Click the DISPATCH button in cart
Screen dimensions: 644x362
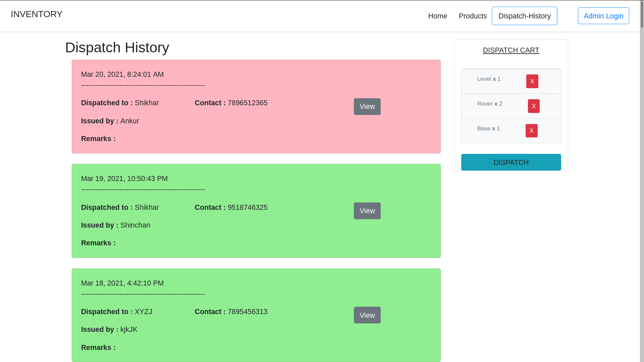[x=511, y=162]
